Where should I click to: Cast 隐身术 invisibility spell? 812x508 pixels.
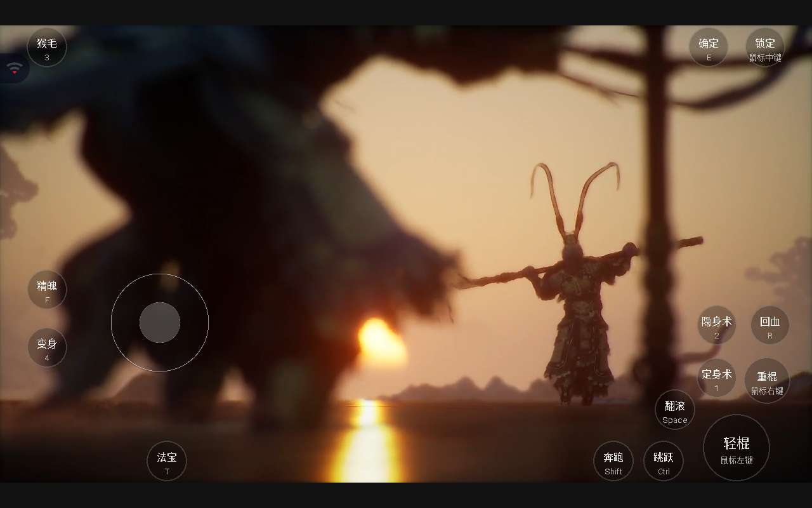click(716, 325)
